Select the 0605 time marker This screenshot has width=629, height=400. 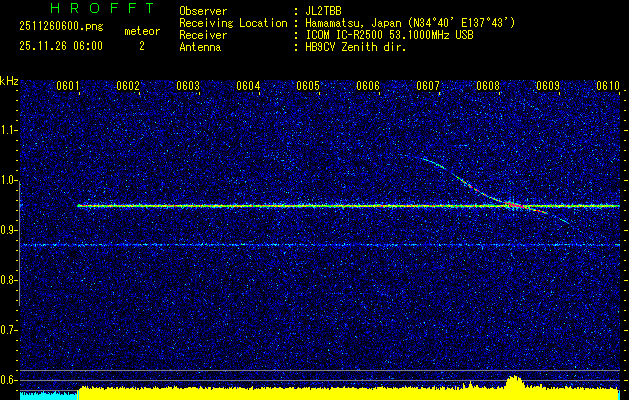click(308, 86)
